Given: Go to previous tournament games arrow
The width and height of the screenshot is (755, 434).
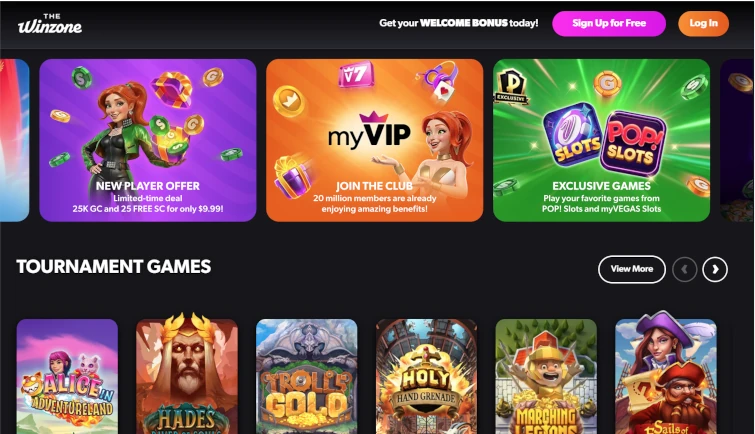Looking at the screenshot, I should pyautogui.click(x=685, y=269).
